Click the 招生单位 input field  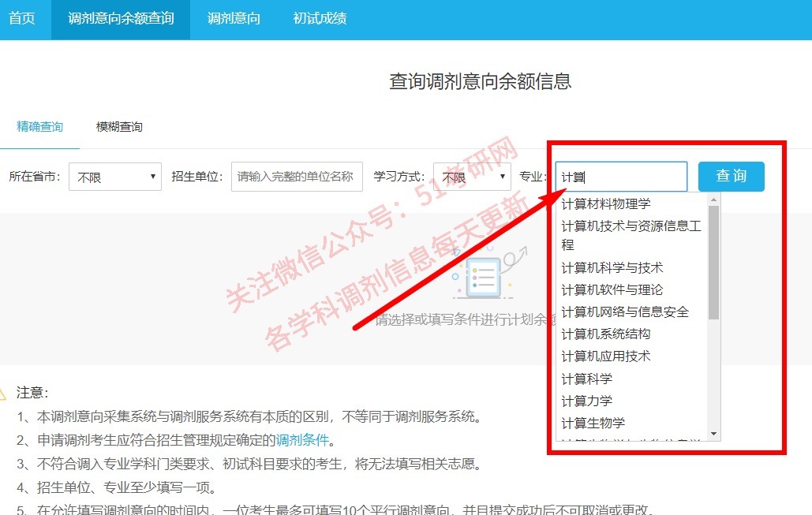coord(296,176)
